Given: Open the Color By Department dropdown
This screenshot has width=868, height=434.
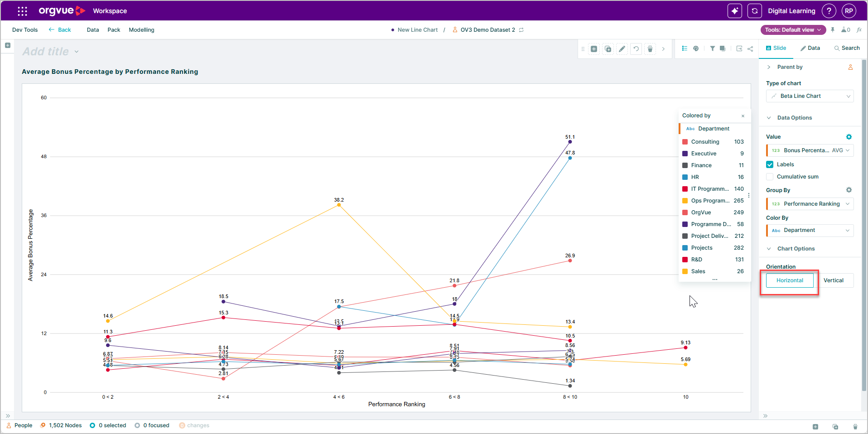Looking at the screenshot, I should point(810,230).
